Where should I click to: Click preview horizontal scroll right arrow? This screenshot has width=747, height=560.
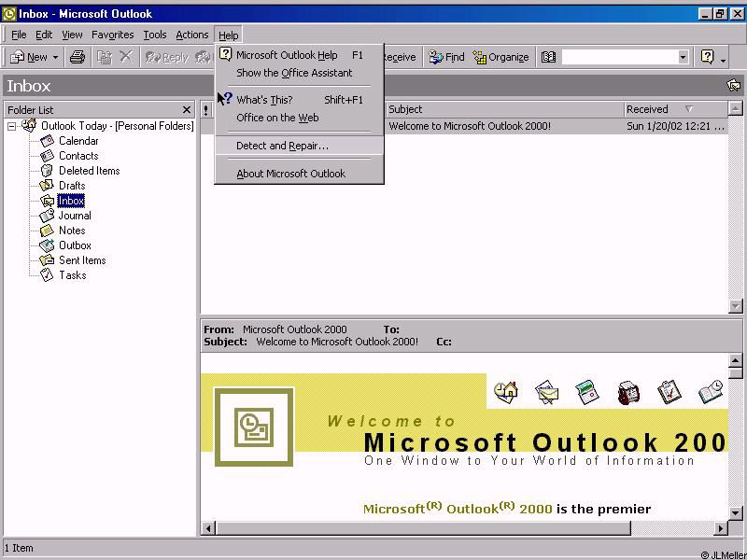pos(721,528)
